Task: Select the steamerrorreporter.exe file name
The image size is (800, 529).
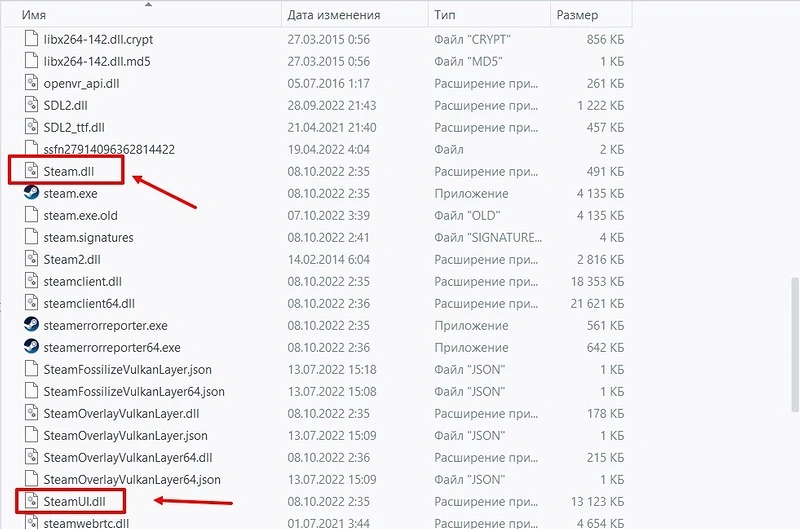Action: [x=106, y=325]
